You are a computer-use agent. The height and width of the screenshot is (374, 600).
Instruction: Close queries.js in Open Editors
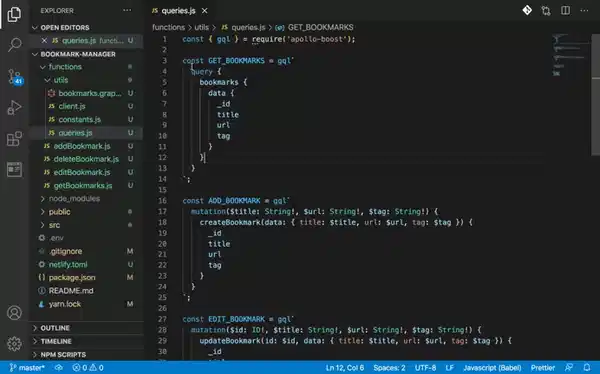[44, 41]
